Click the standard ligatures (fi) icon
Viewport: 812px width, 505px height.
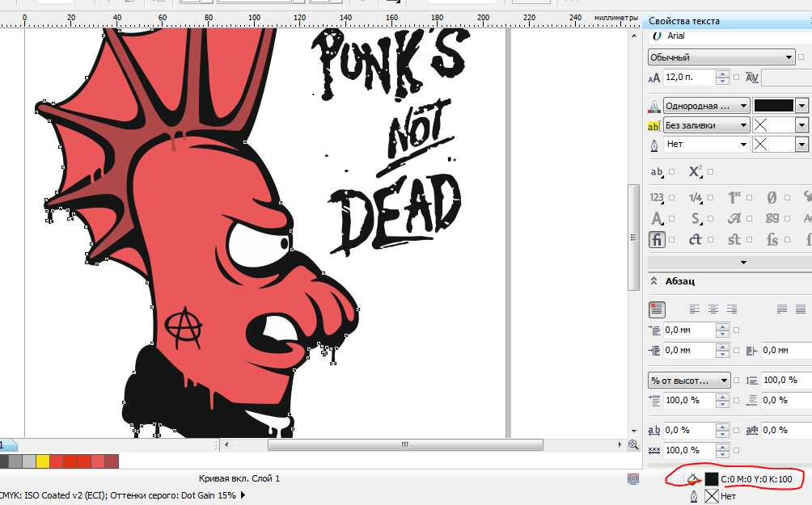click(x=657, y=239)
